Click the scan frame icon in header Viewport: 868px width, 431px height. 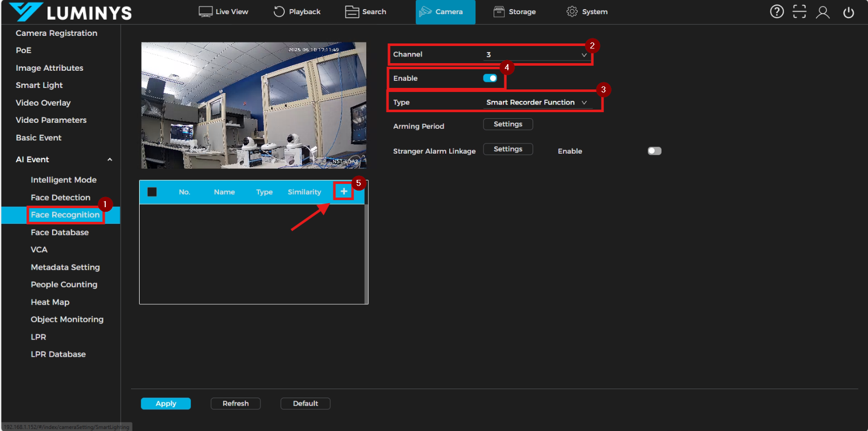pyautogui.click(x=799, y=12)
